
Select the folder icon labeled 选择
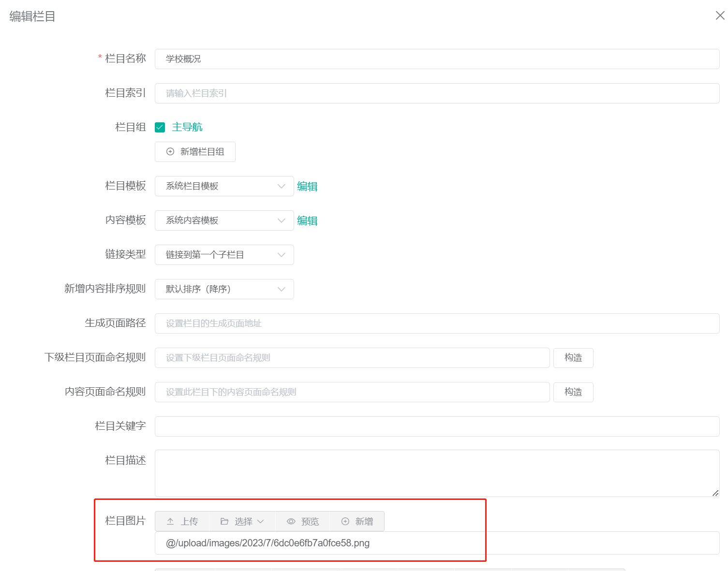point(225,521)
